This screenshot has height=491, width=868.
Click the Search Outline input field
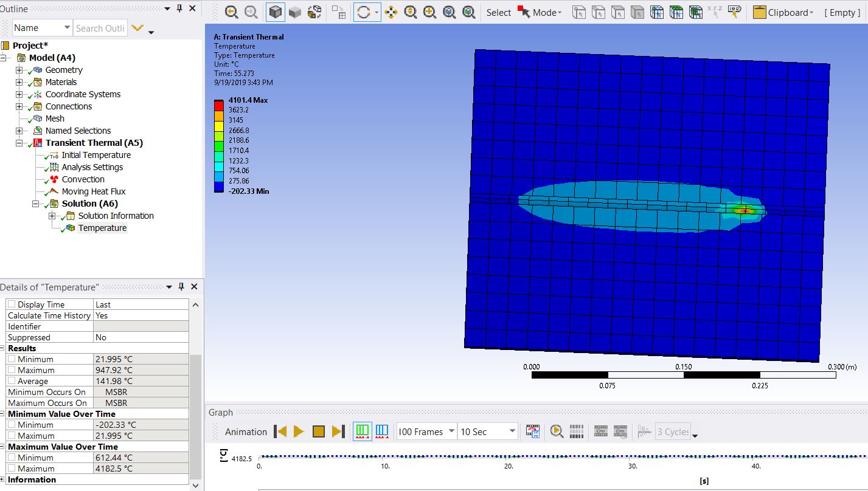100,28
